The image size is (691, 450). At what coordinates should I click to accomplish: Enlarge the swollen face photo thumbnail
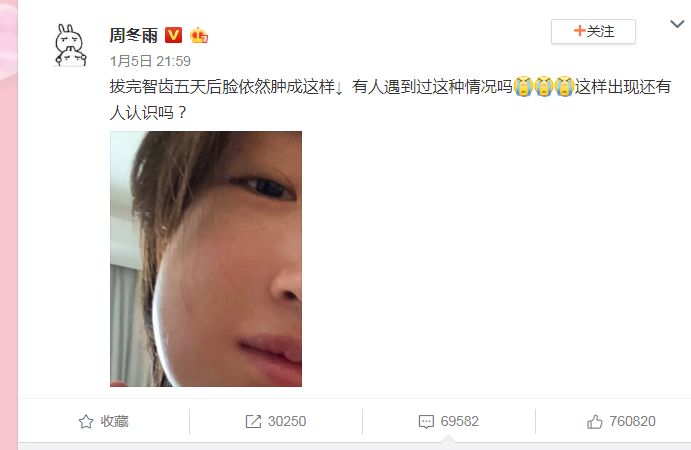[x=206, y=259]
